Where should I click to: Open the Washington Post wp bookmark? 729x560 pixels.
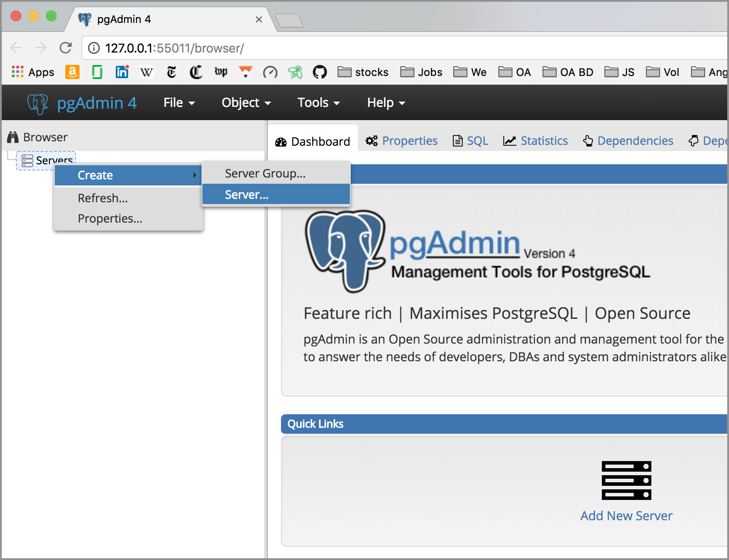coord(221,72)
